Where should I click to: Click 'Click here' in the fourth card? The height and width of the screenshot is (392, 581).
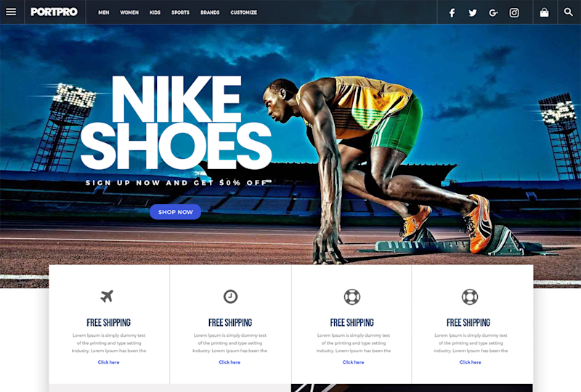[470, 362]
